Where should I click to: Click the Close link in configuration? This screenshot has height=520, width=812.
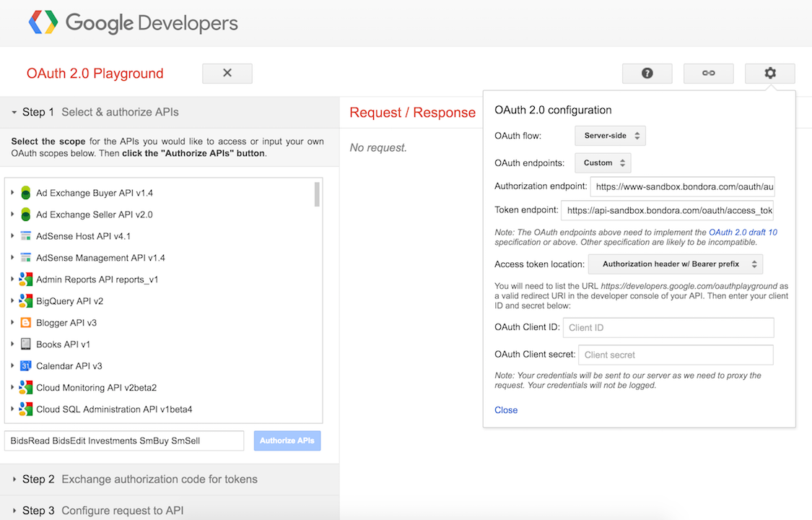click(x=506, y=409)
